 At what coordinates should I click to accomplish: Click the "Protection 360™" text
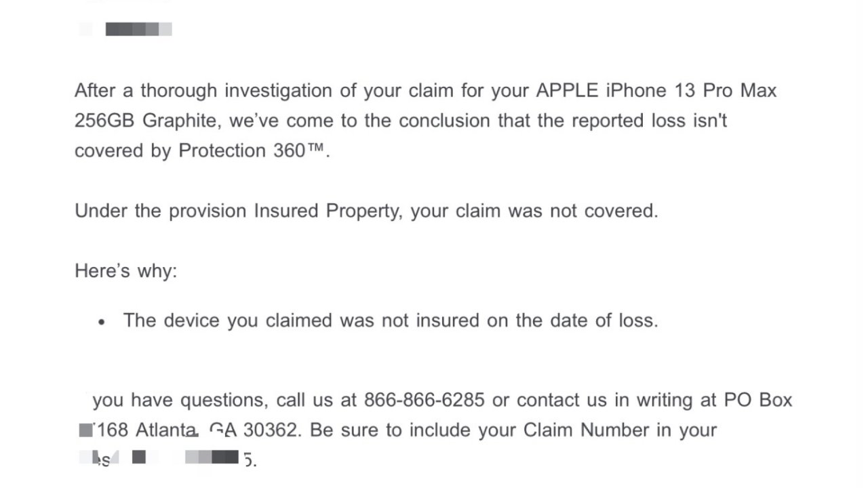coord(253,150)
